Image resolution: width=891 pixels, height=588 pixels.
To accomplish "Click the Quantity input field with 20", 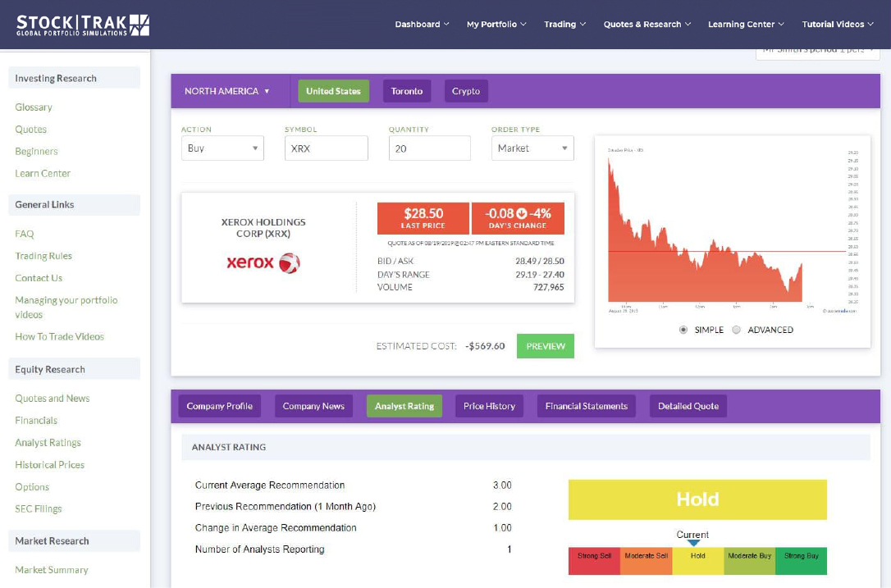I will pyautogui.click(x=430, y=148).
